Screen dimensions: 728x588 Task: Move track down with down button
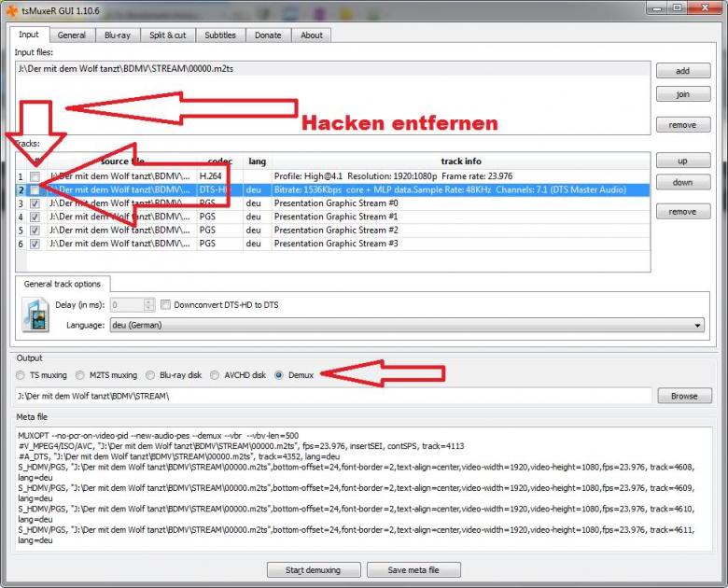683,182
